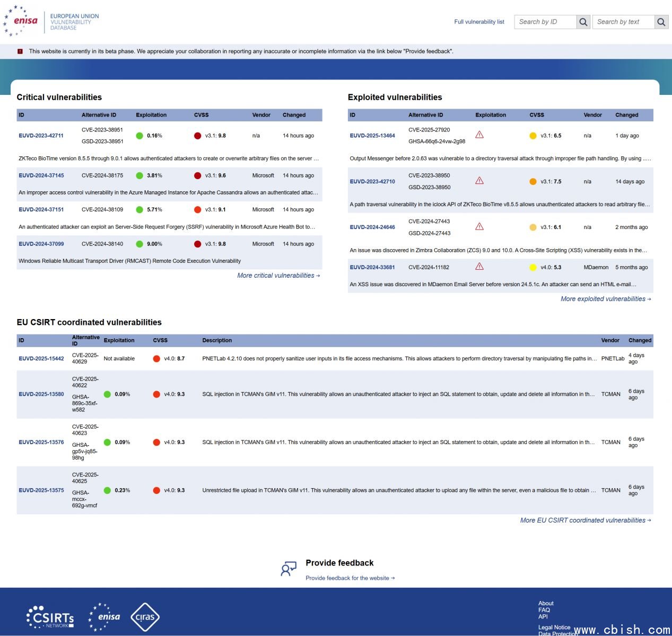Click exploited warning triangle for EUVD-2023-42710

point(479,181)
